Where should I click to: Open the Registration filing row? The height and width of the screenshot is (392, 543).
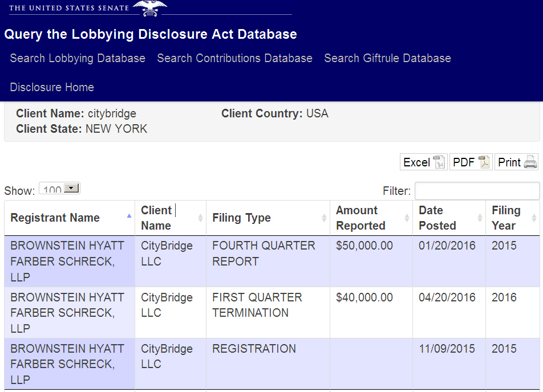point(254,349)
